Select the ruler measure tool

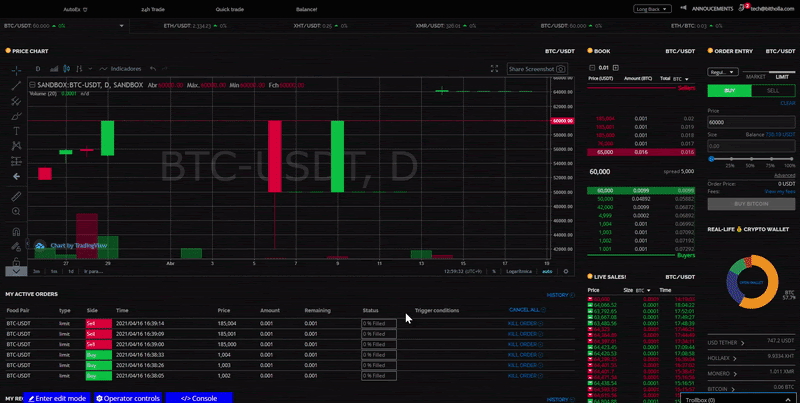(16, 196)
